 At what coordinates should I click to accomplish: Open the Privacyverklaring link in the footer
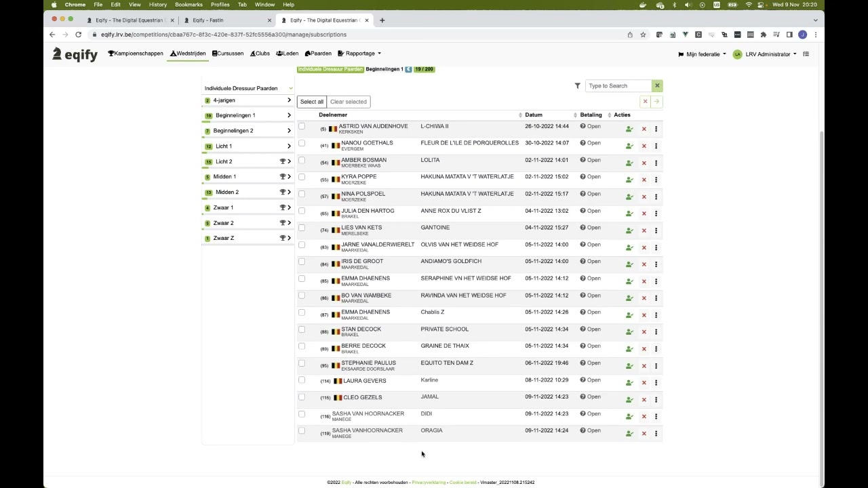[429, 483]
